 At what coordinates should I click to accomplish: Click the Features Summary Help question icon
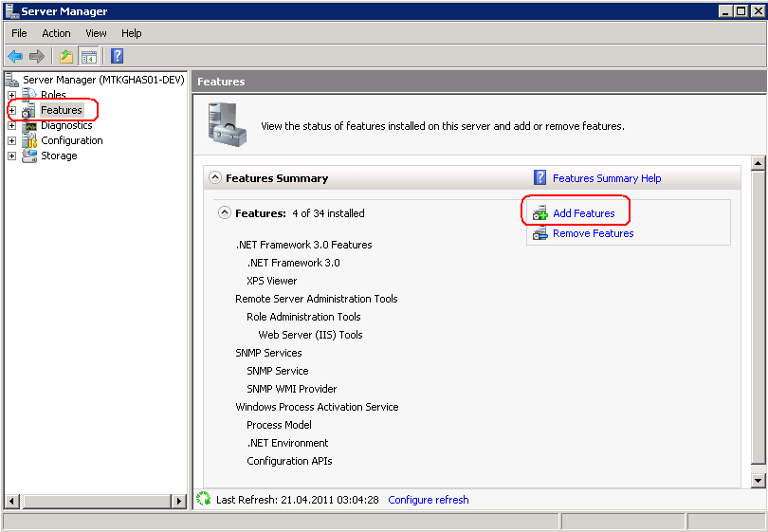pyautogui.click(x=539, y=177)
